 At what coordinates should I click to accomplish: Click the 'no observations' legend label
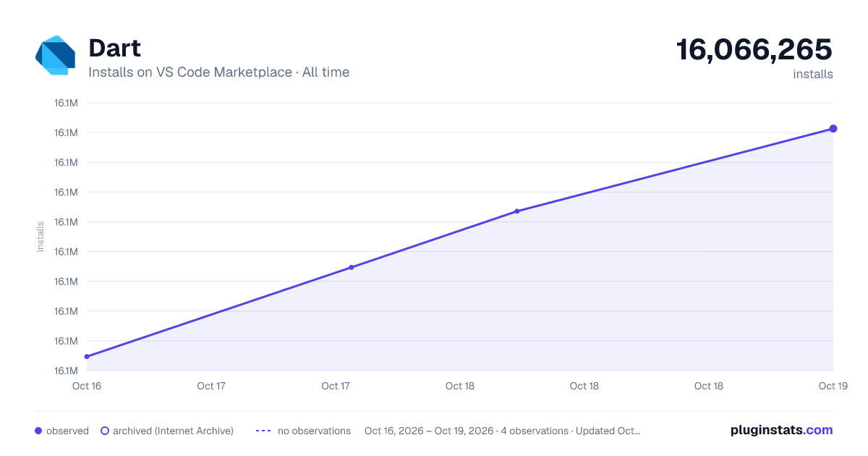pos(314,431)
